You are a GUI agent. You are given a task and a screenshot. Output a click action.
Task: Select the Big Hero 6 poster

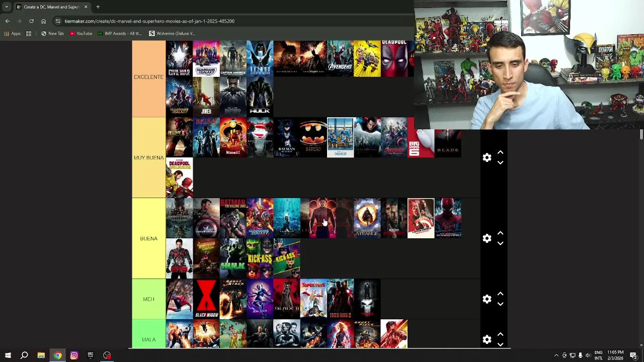coord(421,143)
